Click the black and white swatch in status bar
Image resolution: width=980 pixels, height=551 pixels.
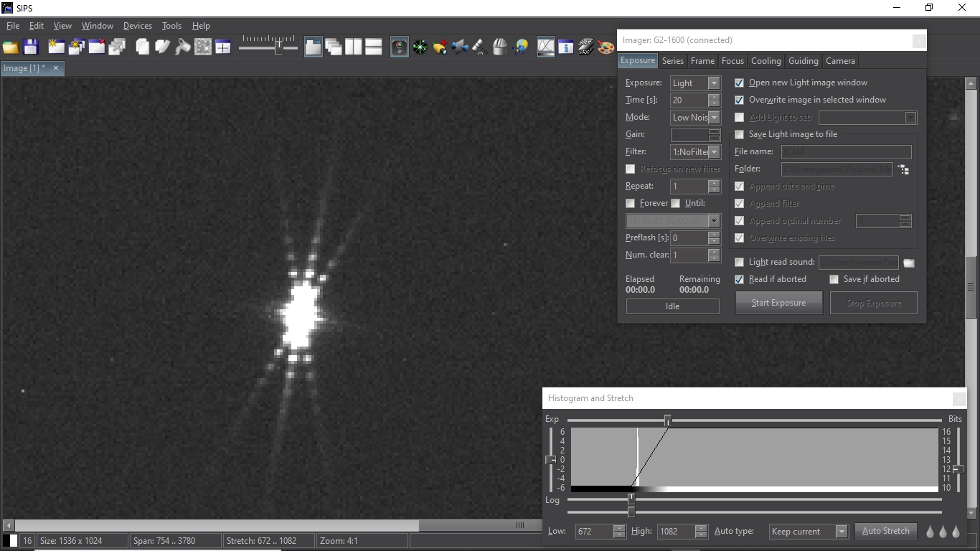point(10,541)
